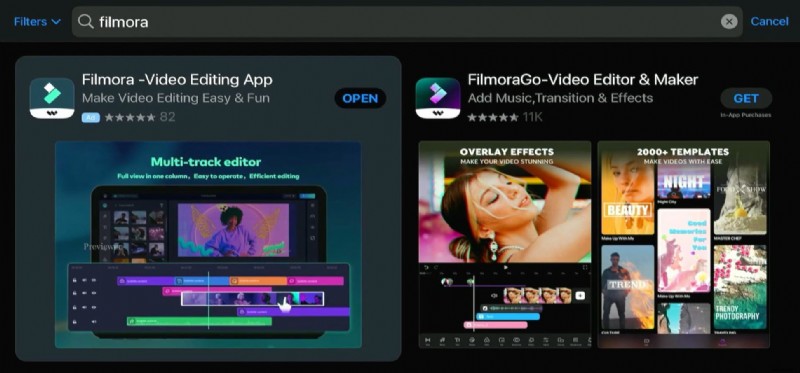Click OPEN for the Filmora app

point(360,98)
